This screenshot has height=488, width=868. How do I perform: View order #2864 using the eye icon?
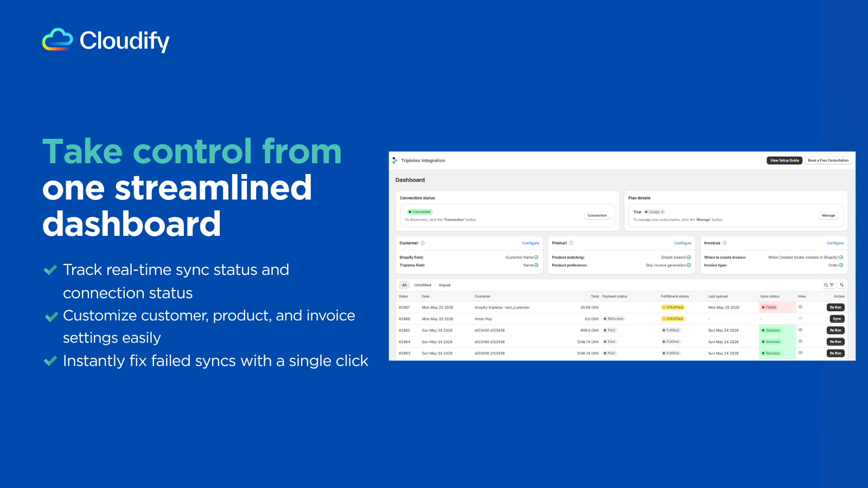coord(800,342)
